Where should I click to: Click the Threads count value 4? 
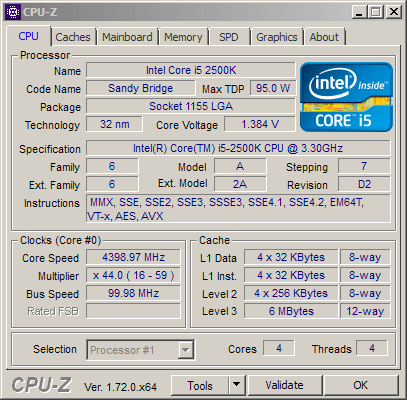point(372,348)
